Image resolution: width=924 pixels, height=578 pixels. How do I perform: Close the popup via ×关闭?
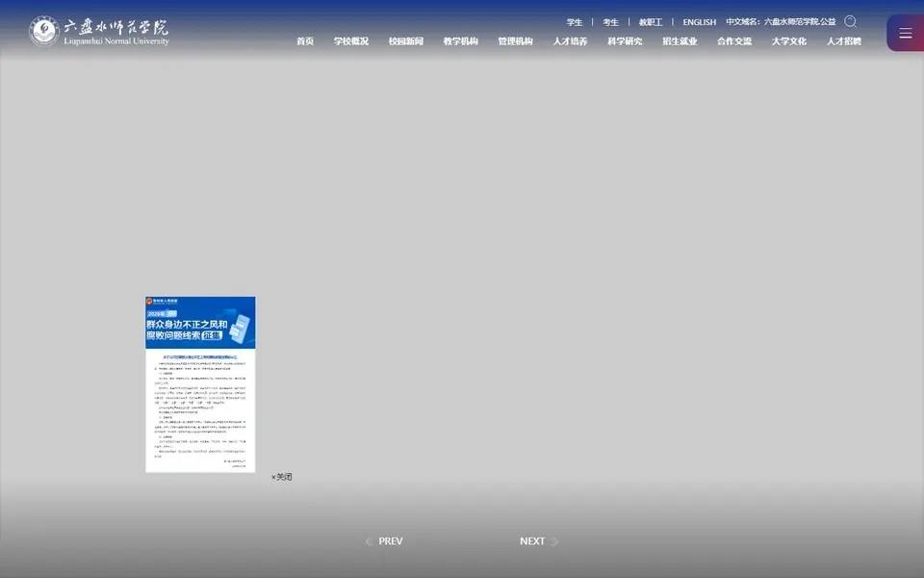[281, 477]
